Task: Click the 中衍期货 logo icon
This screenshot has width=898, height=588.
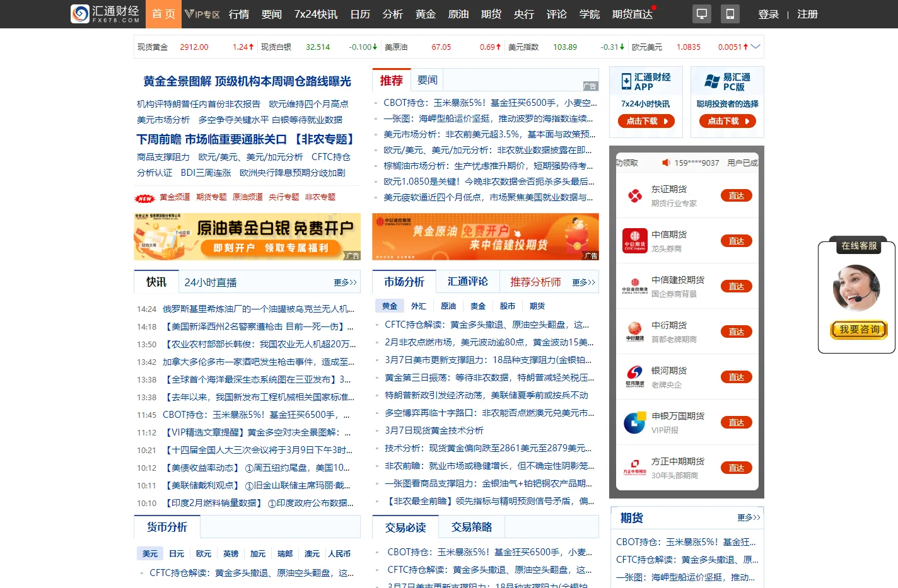Action: [635, 331]
